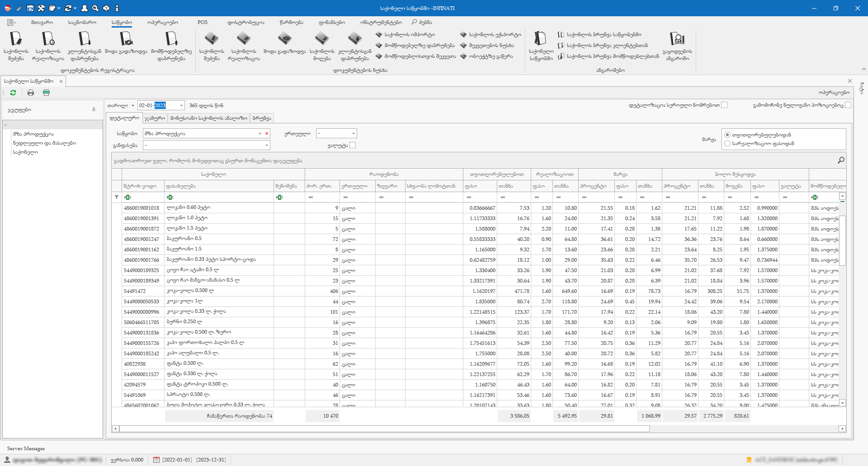Image resolution: width=868 pixels, height=466 pixels.
Task: Open the date picker dropdown arrow
Action: [x=181, y=106]
